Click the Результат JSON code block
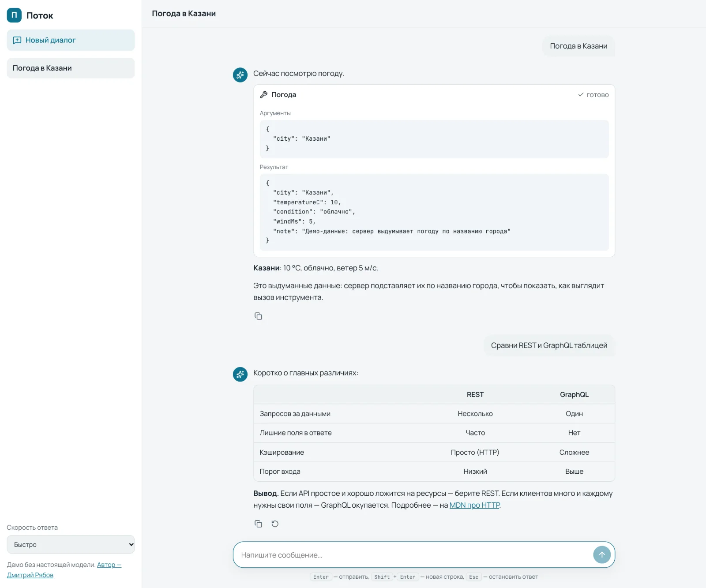This screenshot has width=706, height=588. coord(434,212)
